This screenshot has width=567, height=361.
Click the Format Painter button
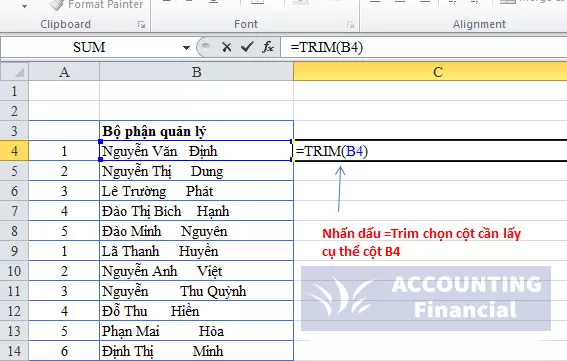[x=96, y=5]
